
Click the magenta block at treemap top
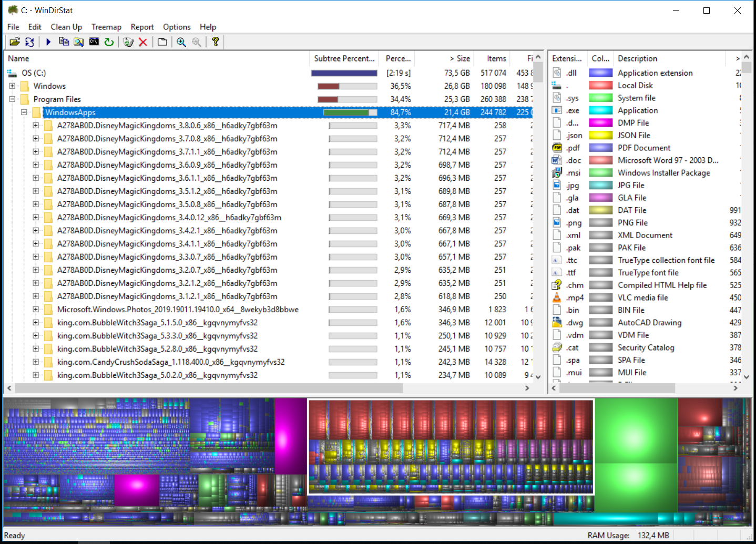click(x=290, y=436)
